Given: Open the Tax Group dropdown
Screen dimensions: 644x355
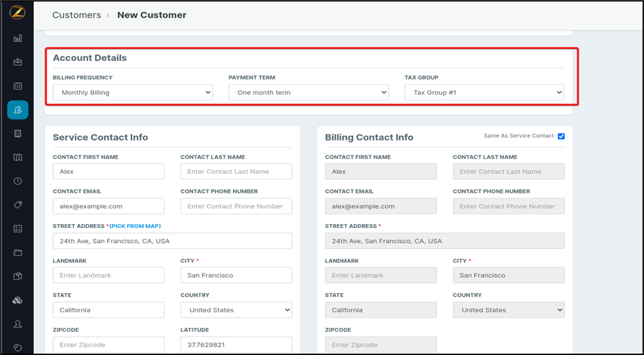Looking at the screenshot, I should pos(484,92).
